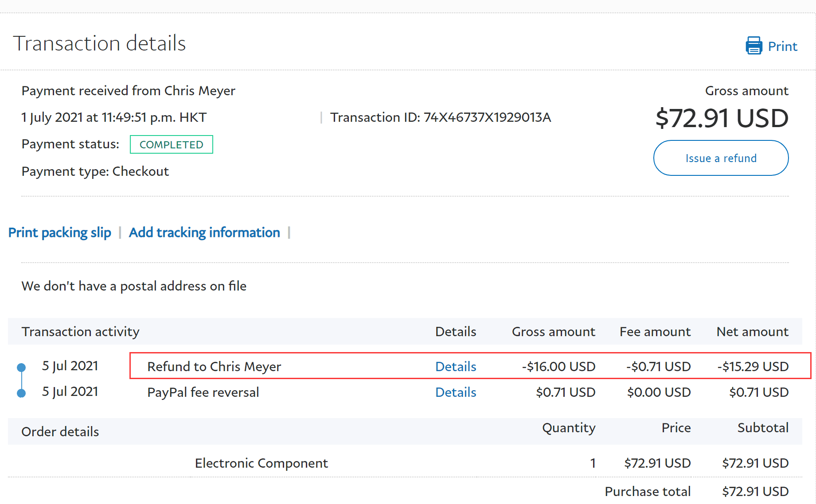Click the Purchase total label
Screen dimensions: 816x504
pyautogui.click(x=647, y=492)
